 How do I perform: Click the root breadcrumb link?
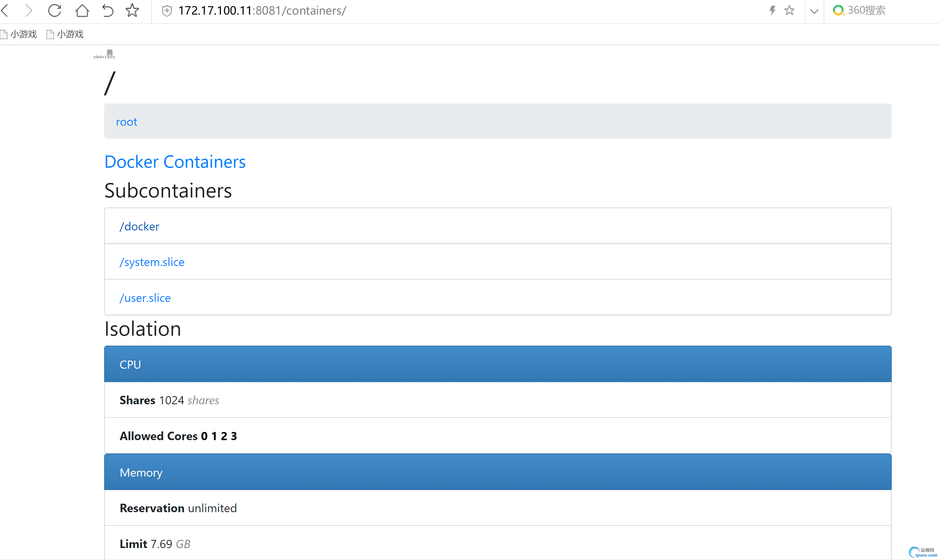point(126,122)
